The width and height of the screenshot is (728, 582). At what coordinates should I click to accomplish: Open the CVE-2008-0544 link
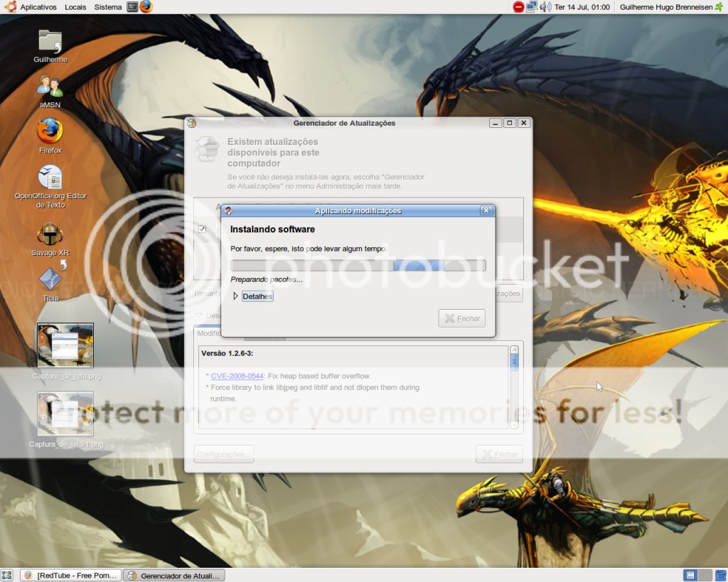[237, 376]
